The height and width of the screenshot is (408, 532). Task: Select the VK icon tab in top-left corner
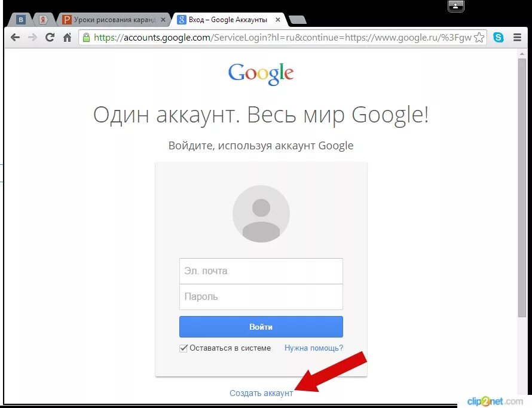tap(21, 19)
